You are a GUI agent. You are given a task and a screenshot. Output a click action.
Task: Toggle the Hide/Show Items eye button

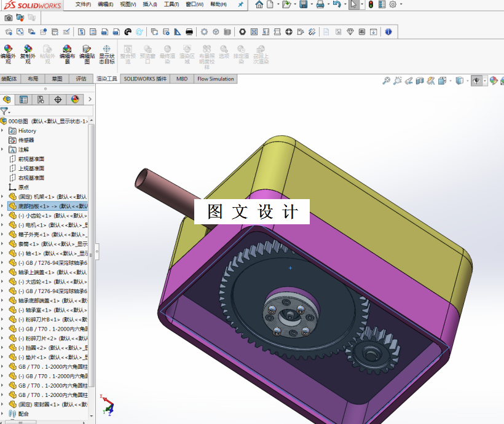476,80
